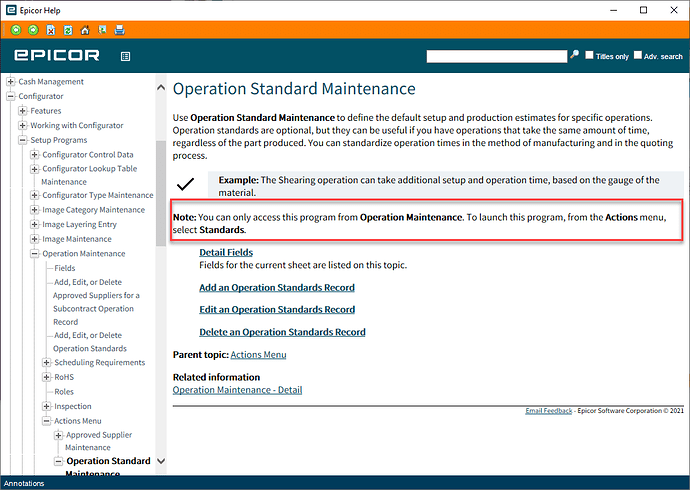Print the topic using the printer icon

(119, 30)
